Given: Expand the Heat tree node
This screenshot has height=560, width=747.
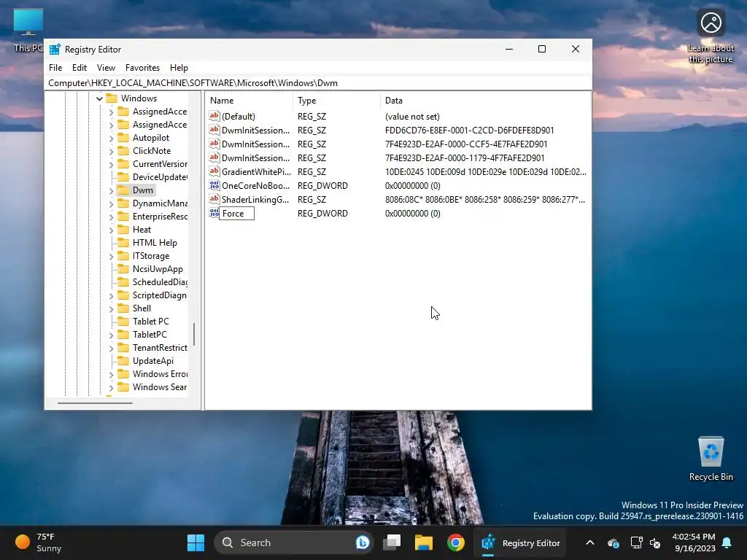Looking at the screenshot, I should point(111,230).
